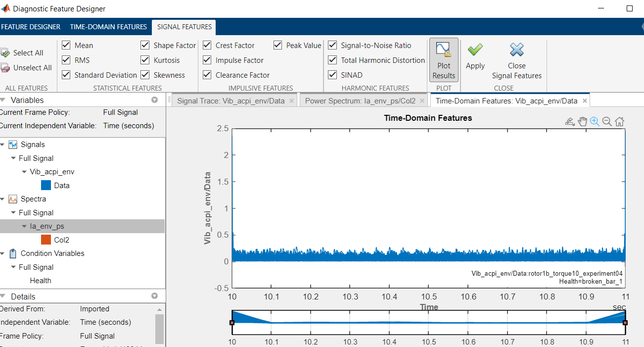644x347 pixels.
Task: Activate the pan hand tool
Action: (x=582, y=121)
